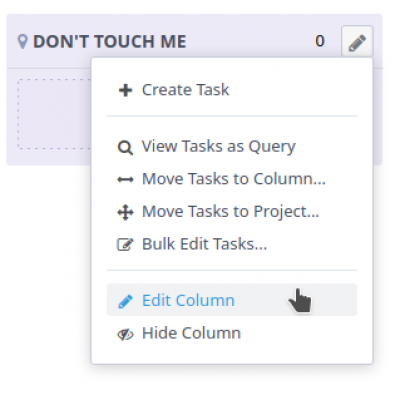The height and width of the screenshot is (400, 400).
Task: Choose Move Tasks to Column...
Action: point(232,179)
